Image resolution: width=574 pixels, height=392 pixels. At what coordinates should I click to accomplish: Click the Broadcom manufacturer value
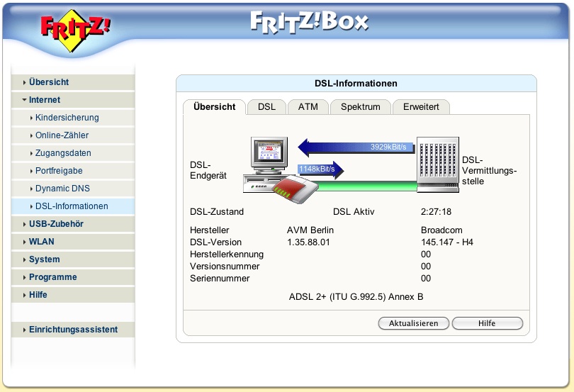[441, 230]
